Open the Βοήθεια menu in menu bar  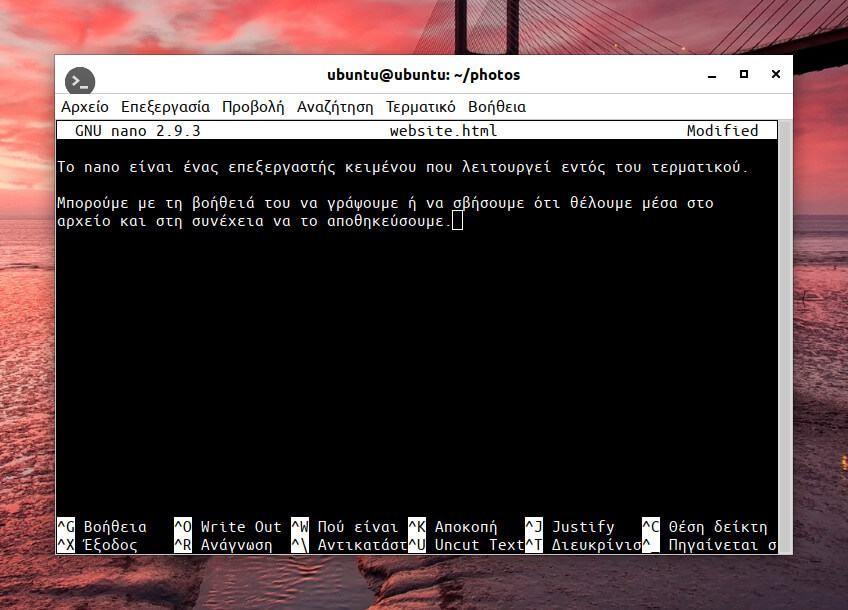pos(497,107)
